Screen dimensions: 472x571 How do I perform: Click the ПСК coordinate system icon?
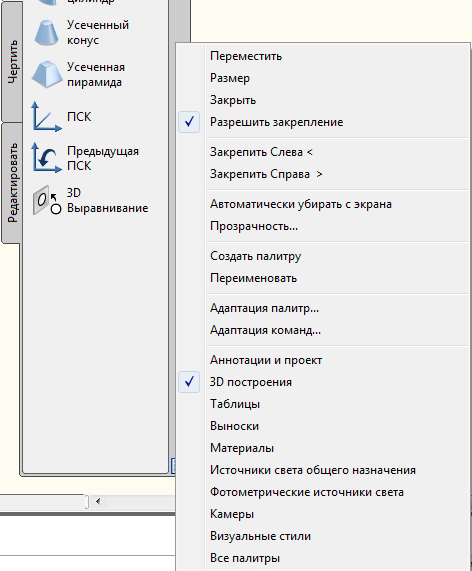click(46, 117)
